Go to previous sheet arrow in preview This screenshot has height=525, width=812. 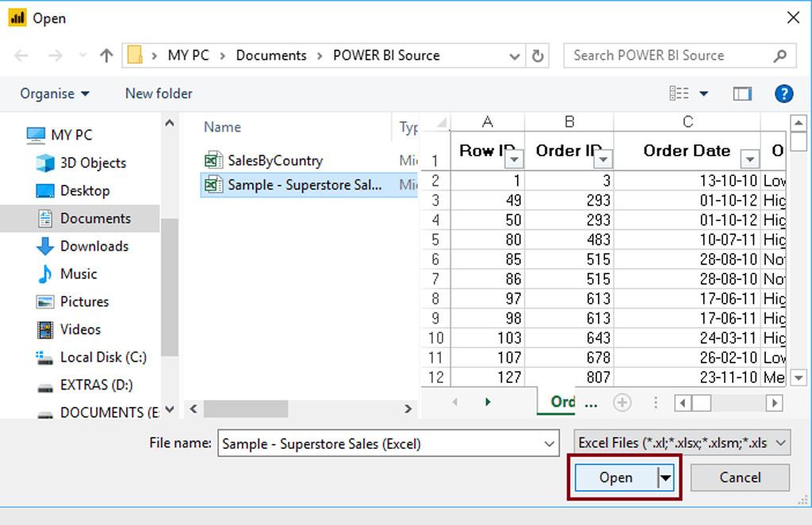tap(455, 402)
